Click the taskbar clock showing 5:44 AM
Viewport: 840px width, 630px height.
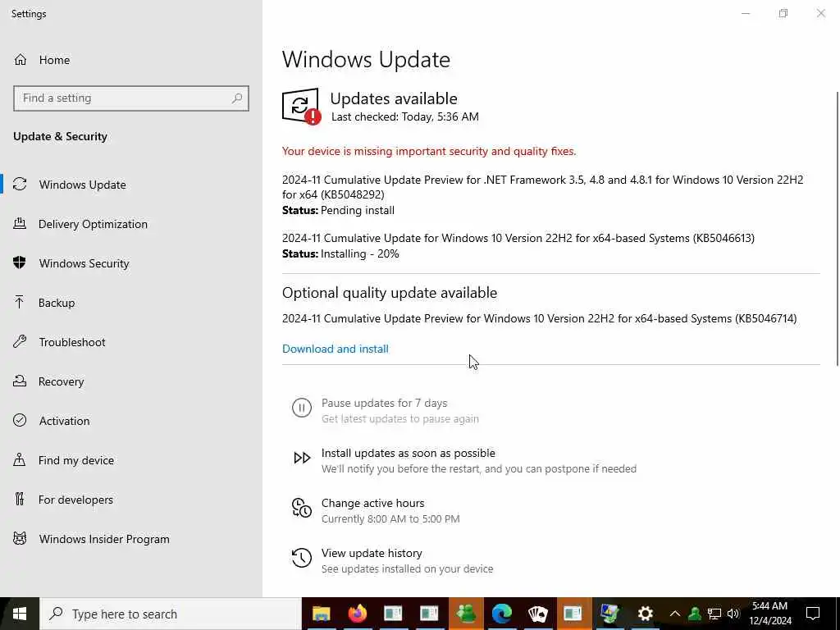click(x=769, y=614)
